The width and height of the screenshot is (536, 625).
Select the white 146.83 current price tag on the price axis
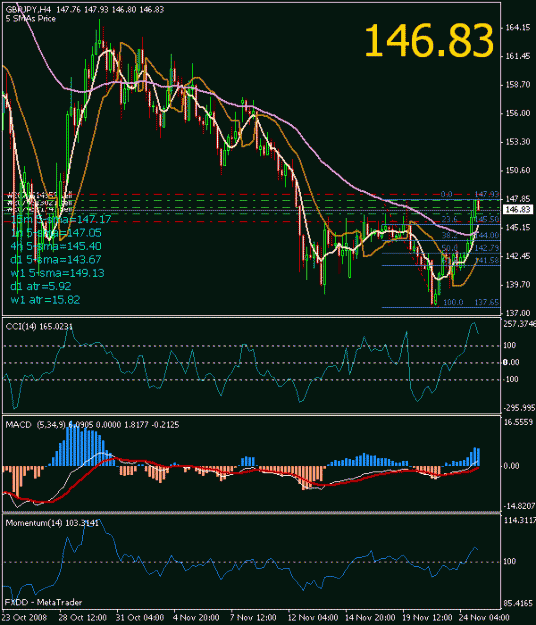coord(518,210)
